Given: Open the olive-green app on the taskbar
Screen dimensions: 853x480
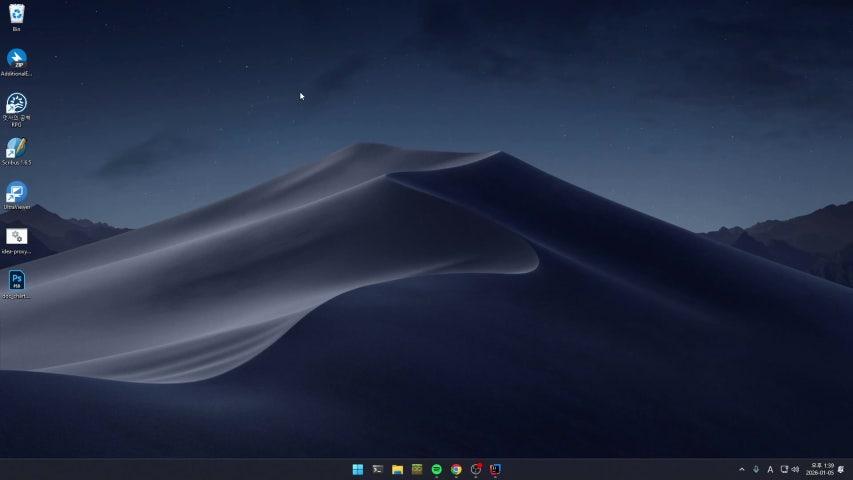Looking at the screenshot, I should (x=417, y=469).
